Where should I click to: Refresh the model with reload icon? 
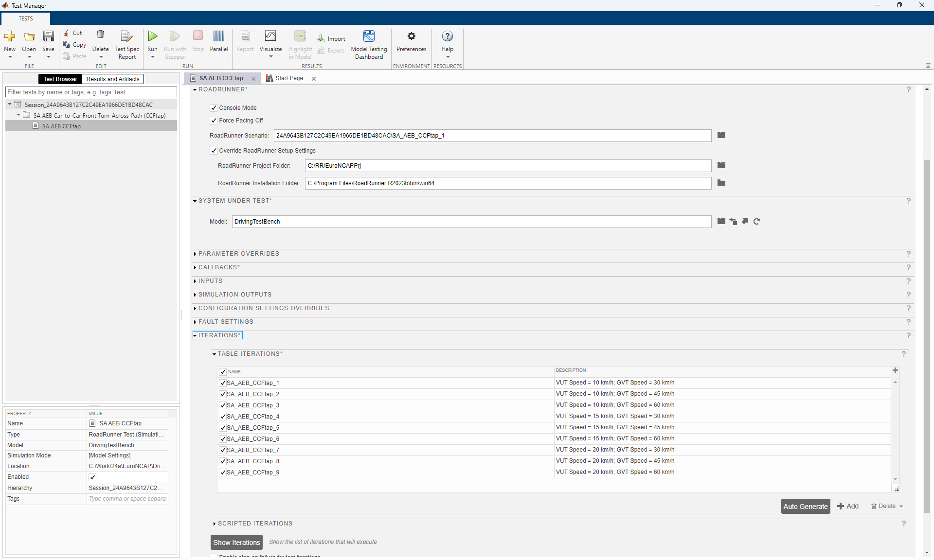tap(756, 222)
